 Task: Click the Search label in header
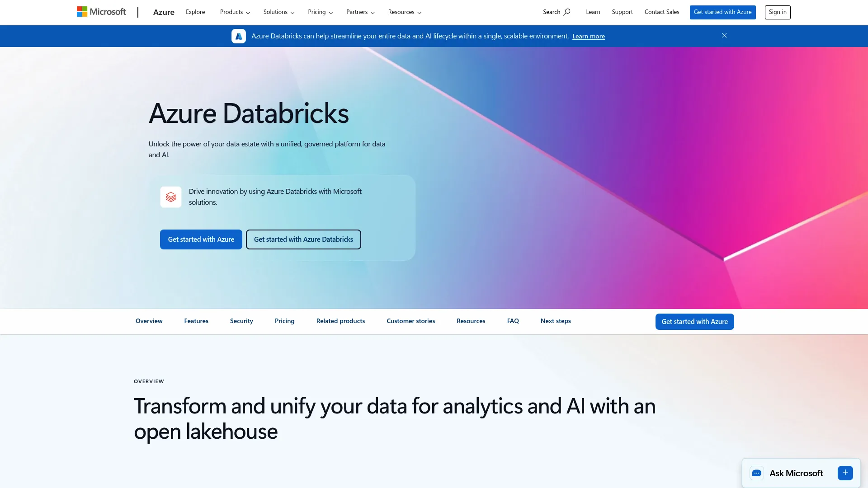pos(552,12)
